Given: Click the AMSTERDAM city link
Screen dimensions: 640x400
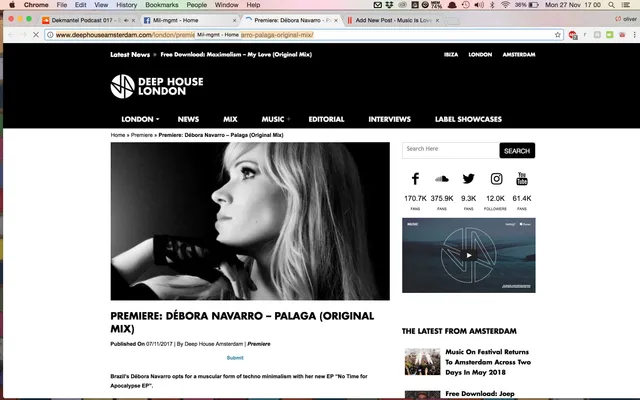Looking at the screenshot, I should [x=519, y=54].
